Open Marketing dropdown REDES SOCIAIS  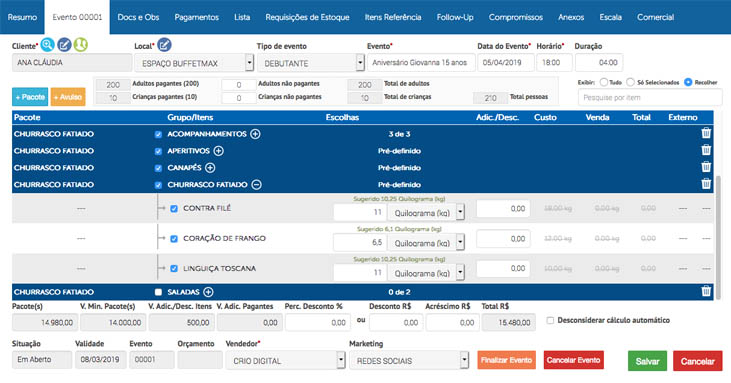409,361
